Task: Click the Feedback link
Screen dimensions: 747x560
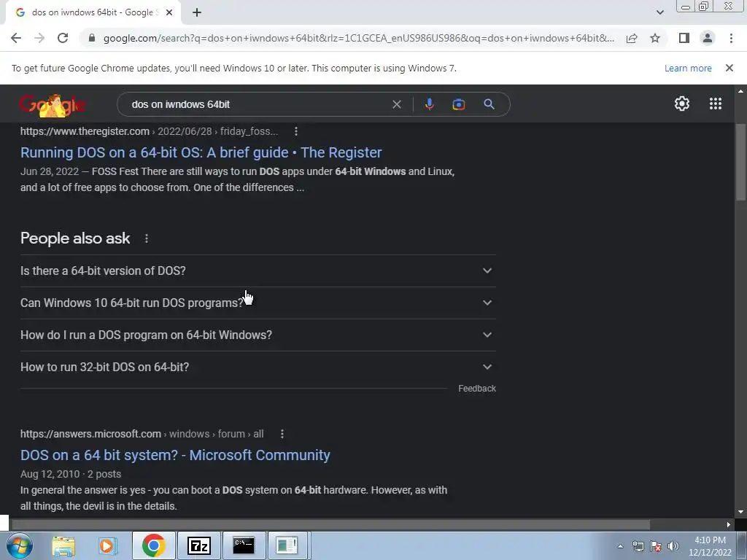Action: click(x=477, y=389)
